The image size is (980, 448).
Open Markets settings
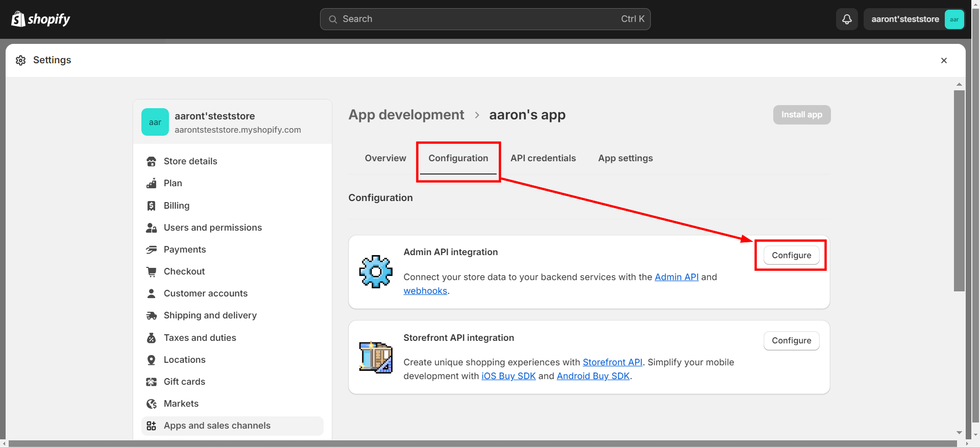pyautogui.click(x=232, y=404)
